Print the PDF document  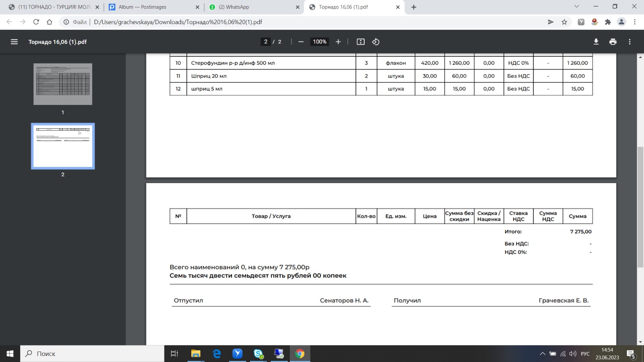click(x=613, y=42)
